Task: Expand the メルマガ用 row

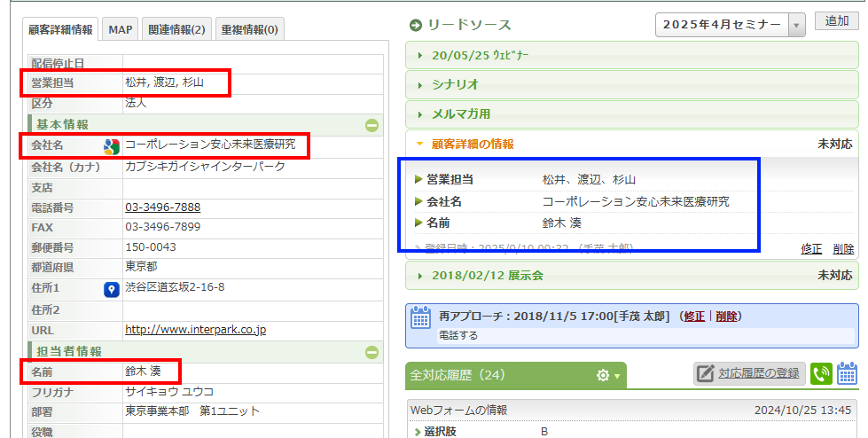Action: 460,113
